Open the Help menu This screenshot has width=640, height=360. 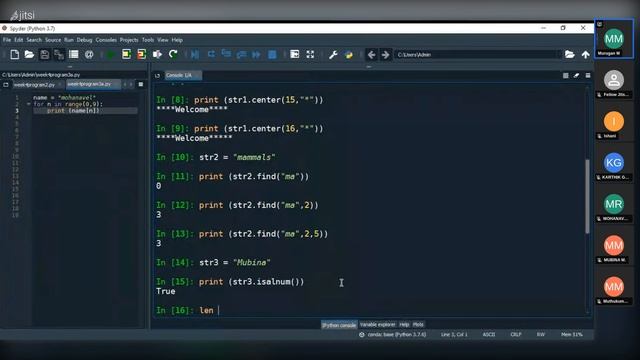pyautogui.click(x=177, y=40)
